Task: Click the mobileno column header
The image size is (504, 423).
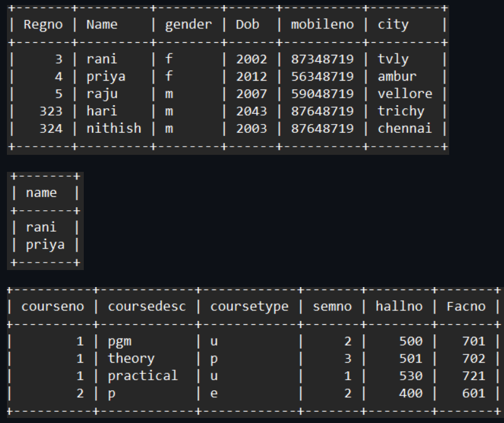Action: pyautogui.click(x=321, y=24)
